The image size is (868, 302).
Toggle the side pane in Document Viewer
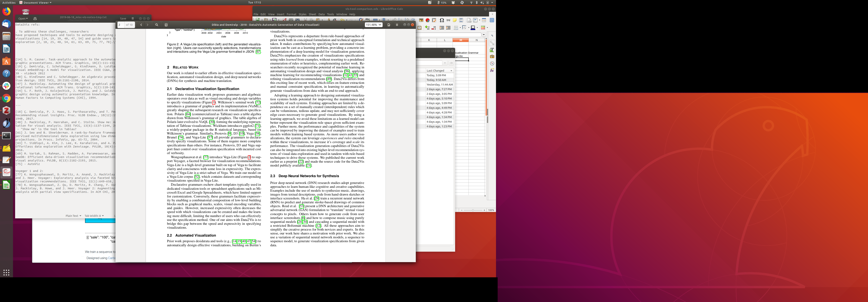tap(166, 25)
